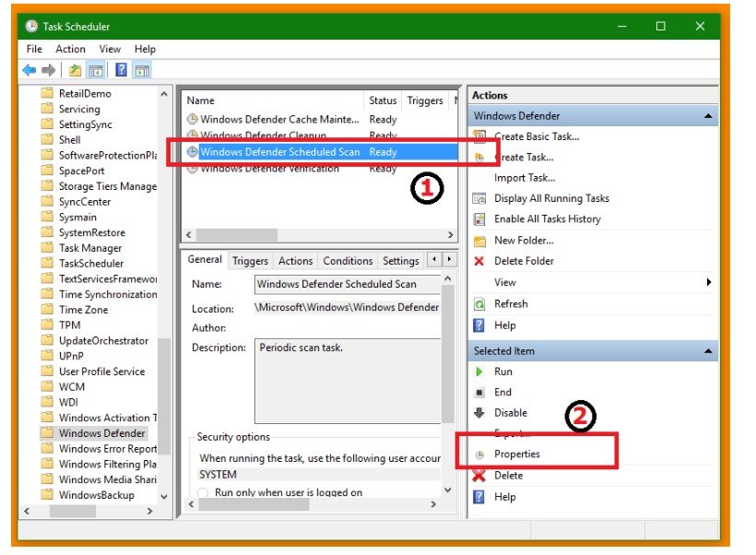Click the task list horizontal scroll-right arrow
The height and width of the screenshot is (555, 756).
tap(450, 235)
